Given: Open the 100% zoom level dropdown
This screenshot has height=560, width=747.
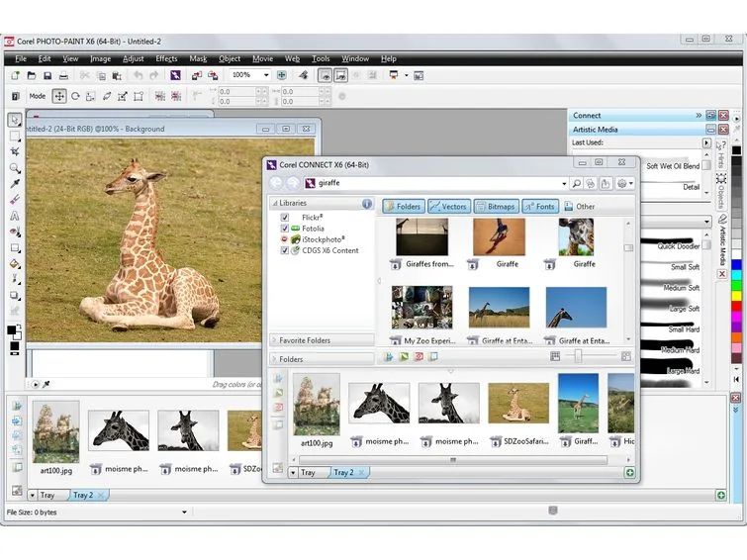Looking at the screenshot, I should [266, 75].
